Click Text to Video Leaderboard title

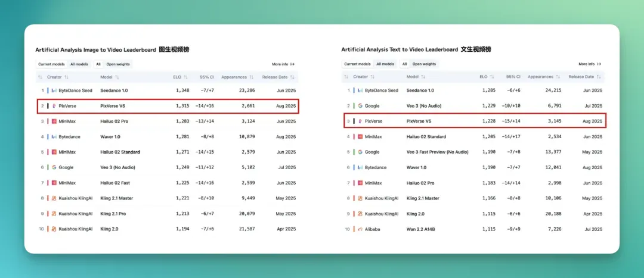[x=416, y=49]
